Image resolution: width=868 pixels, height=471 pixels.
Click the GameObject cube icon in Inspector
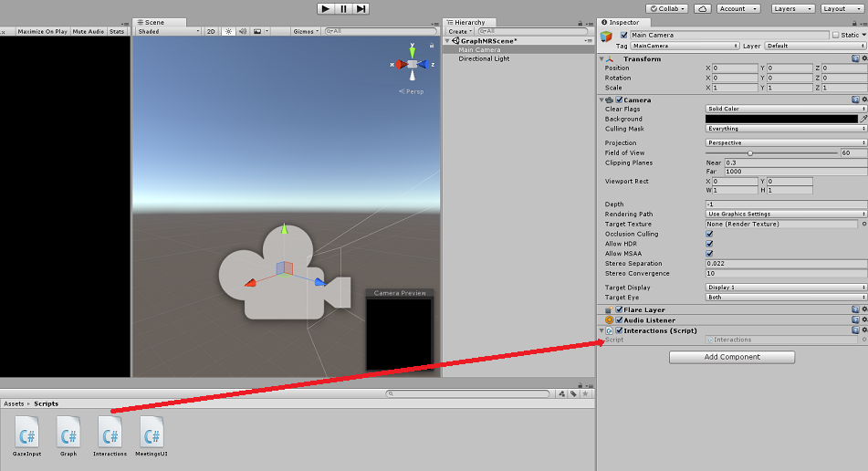tap(607, 36)
